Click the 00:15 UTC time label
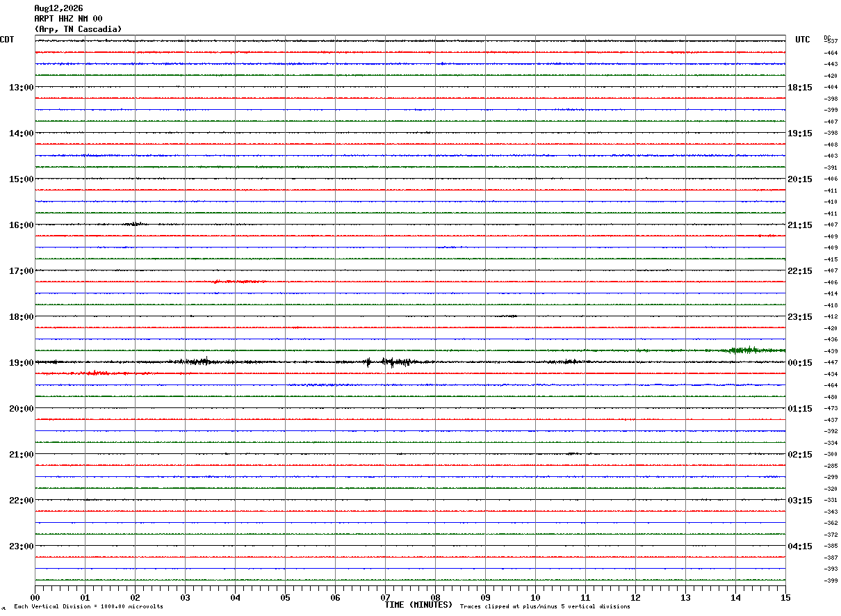The height and width of the screenshot is (616, 841). tap(800, 363)
